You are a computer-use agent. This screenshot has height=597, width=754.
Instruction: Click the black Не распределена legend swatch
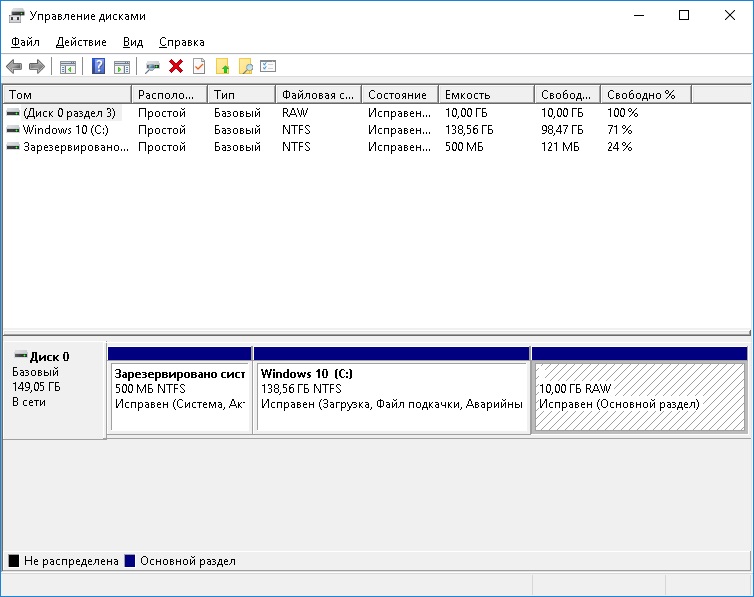[14, 560]
